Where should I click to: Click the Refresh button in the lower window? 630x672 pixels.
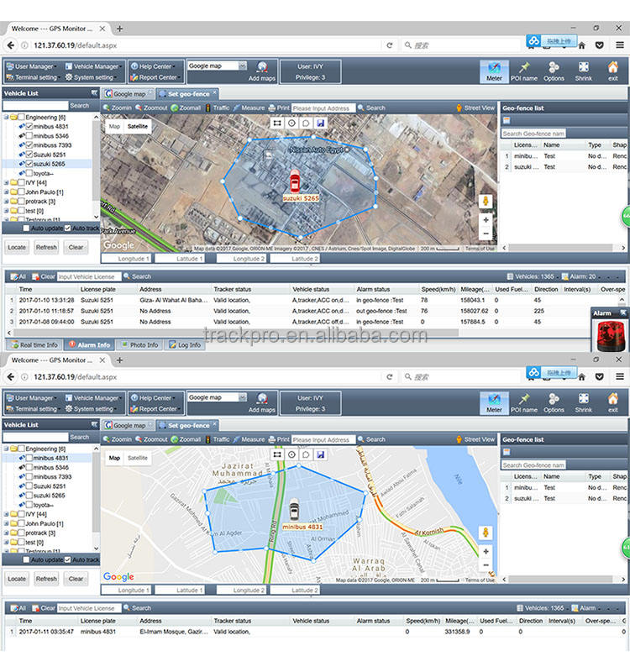pyautogui.click(x=46, y=579)
